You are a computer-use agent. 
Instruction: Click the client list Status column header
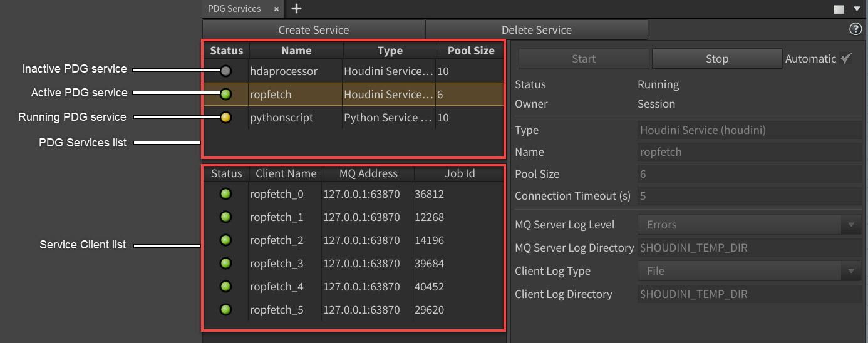click(x=227, y=173)
